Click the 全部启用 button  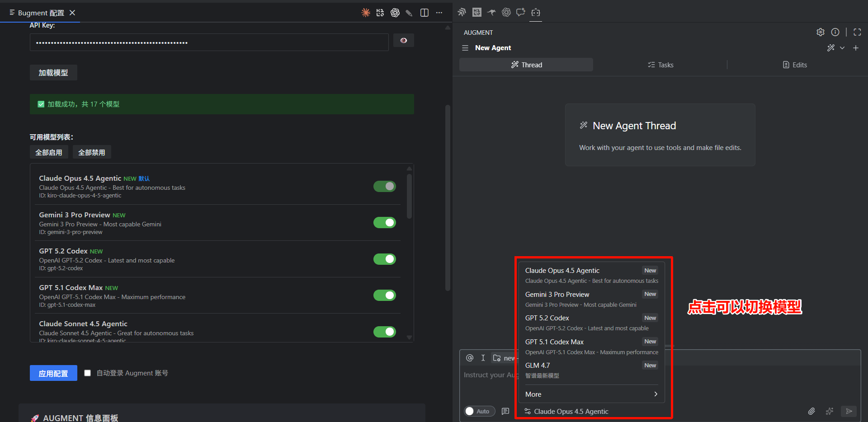click(49, 152)
